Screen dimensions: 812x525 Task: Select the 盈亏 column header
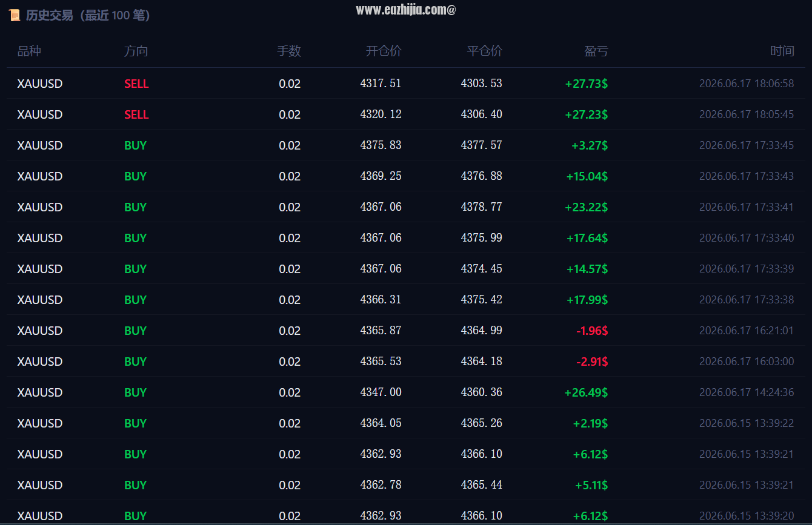(x=596, y=51)
